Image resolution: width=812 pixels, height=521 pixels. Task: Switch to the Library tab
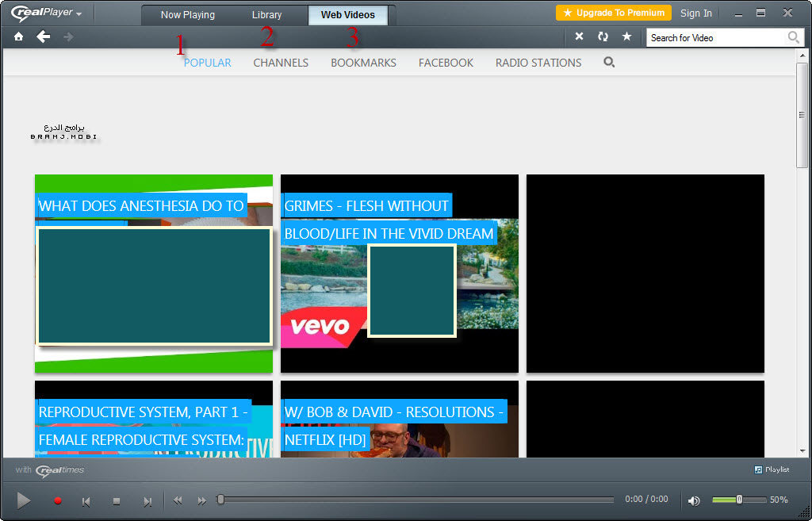click(x=266, y=15)
